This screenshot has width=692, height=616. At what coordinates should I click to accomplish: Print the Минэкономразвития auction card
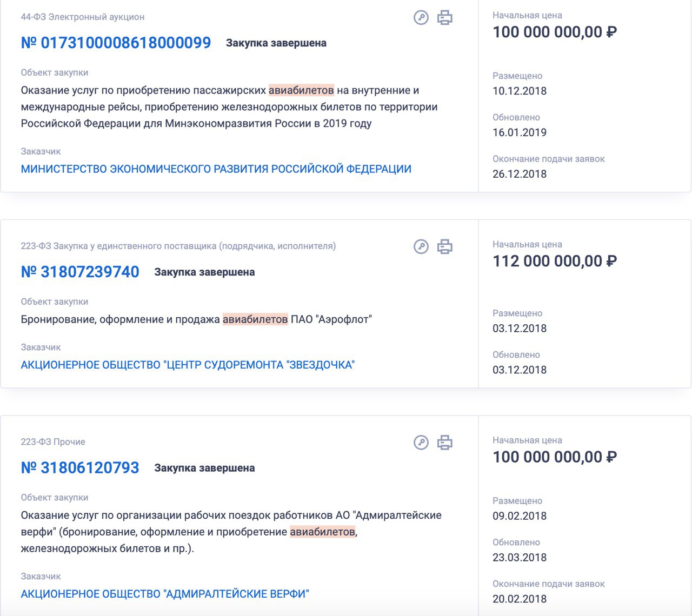pyautogui.click(x=444, y=18)
